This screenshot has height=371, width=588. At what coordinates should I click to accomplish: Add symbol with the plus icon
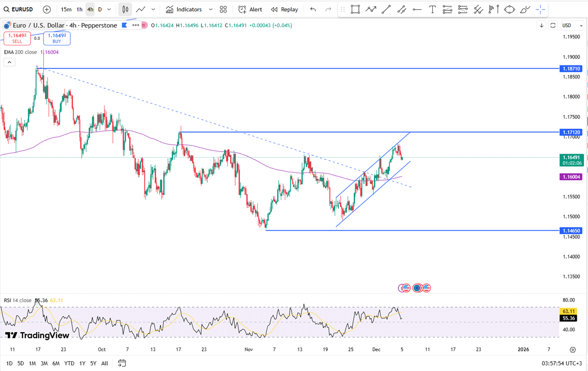click(46, 9)
